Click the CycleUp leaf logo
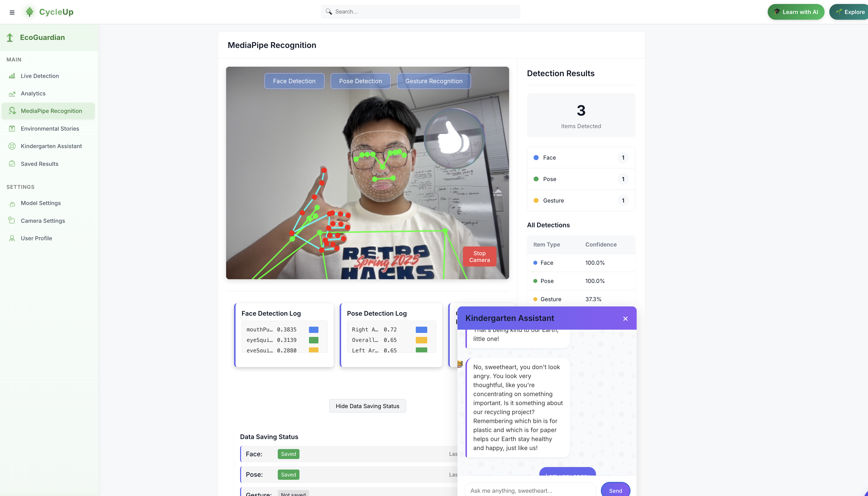This screenshot has width=868, height=496. (30, 12)
